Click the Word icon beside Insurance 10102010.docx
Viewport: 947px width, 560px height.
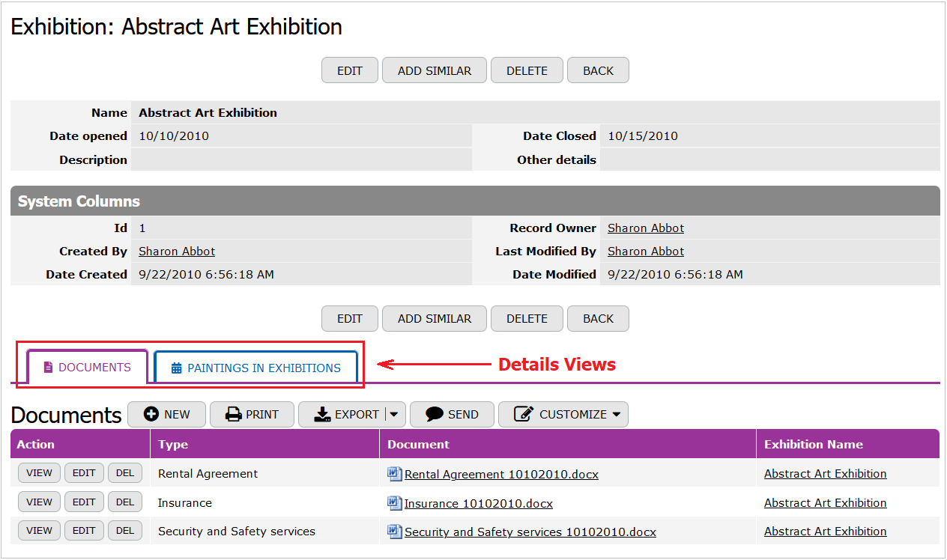click(x=394, y=502)
